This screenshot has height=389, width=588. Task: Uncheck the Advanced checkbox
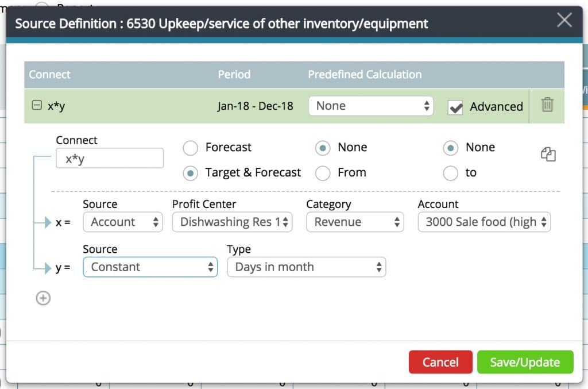(455, 107)
